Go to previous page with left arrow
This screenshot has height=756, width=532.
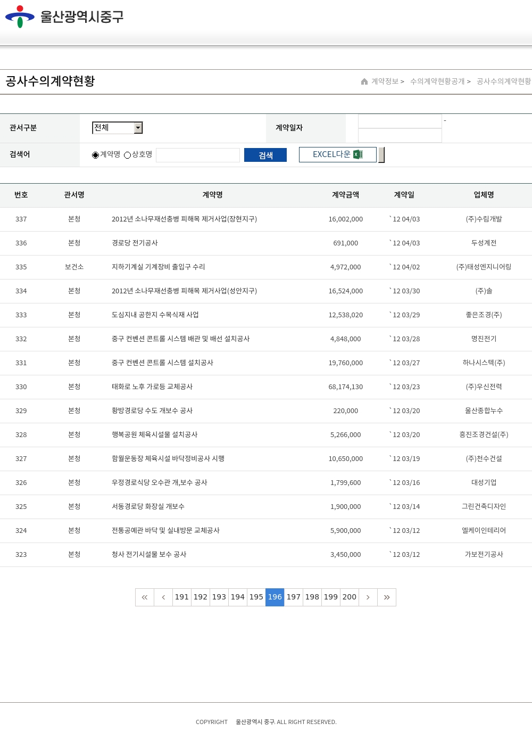tap(163, 597)
